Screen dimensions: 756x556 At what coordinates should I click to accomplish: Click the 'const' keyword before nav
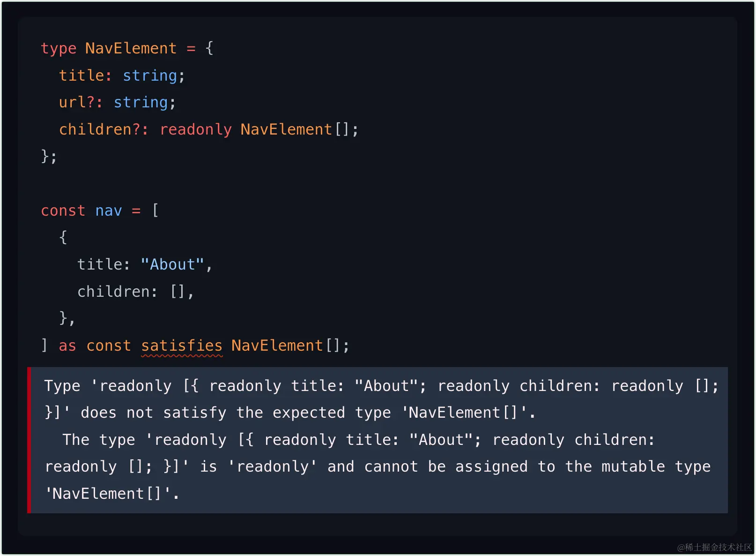(x=63, y=211)
